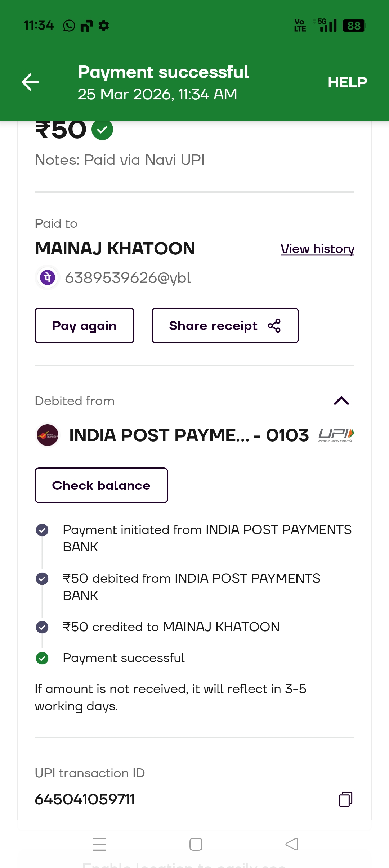The image size is (389, 868).
Task: Tap the India Post Payments Bank logo
Action: (48, 435)
